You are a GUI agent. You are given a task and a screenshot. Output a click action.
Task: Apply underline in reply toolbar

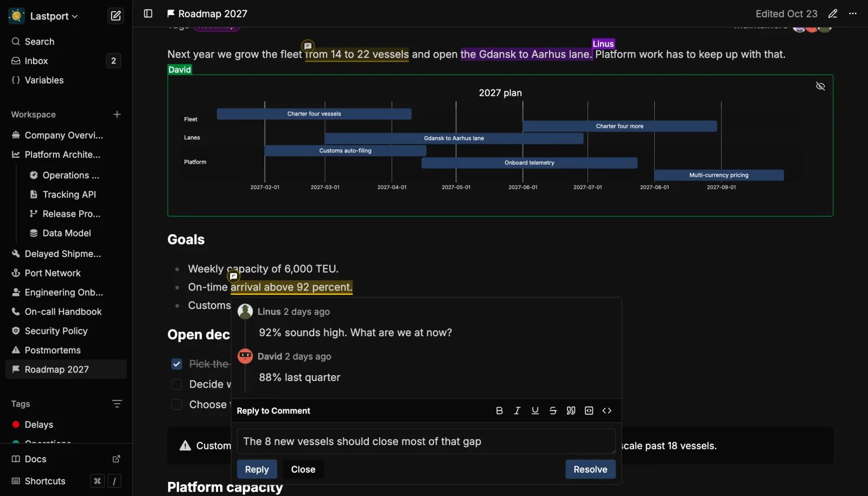coord(535,410)
